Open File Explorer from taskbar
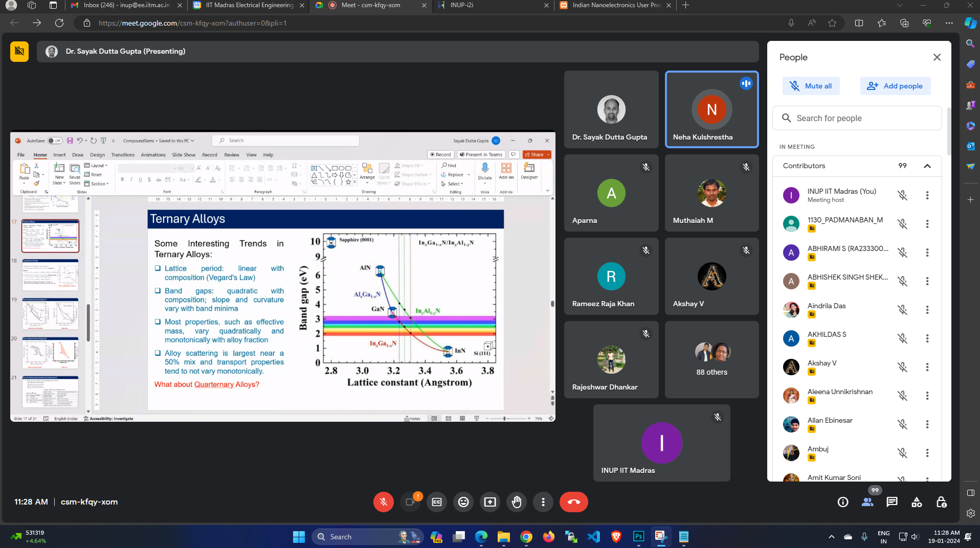 [x=504, y=537]
